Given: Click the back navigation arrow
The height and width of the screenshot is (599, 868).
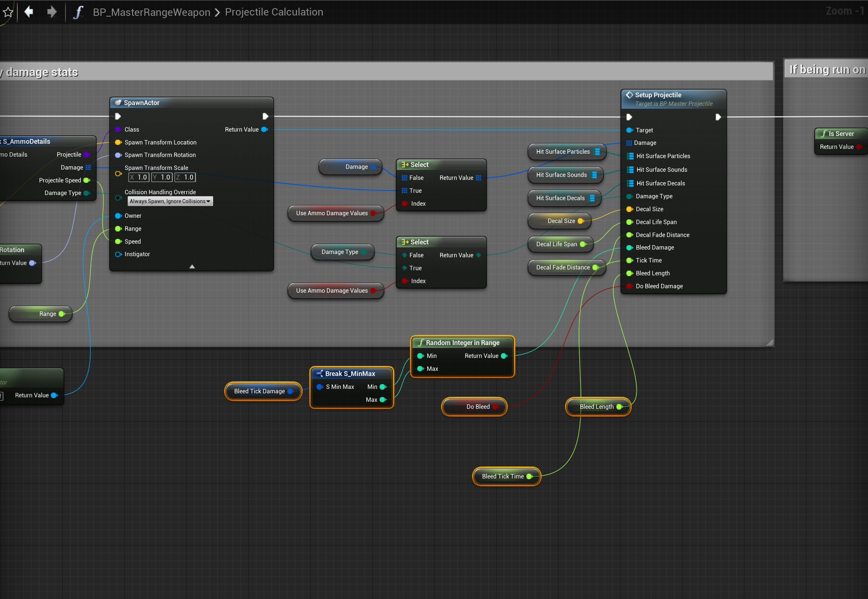Looking at the screenshot, I should click(x=29, y=12).
